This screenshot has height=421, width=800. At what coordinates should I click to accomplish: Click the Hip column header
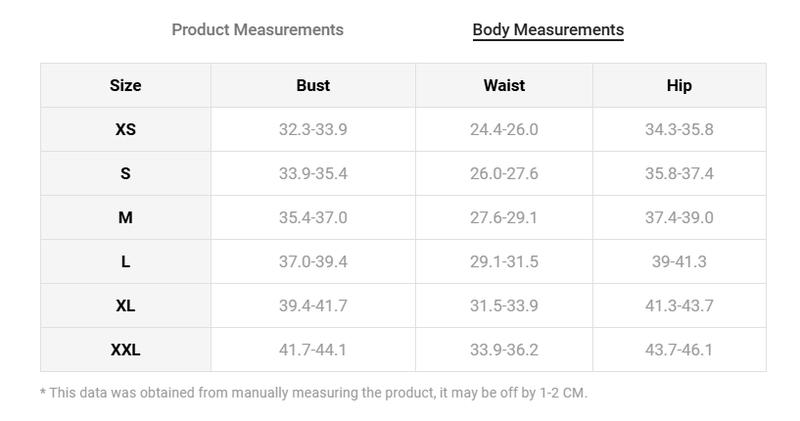click(679, 85)
